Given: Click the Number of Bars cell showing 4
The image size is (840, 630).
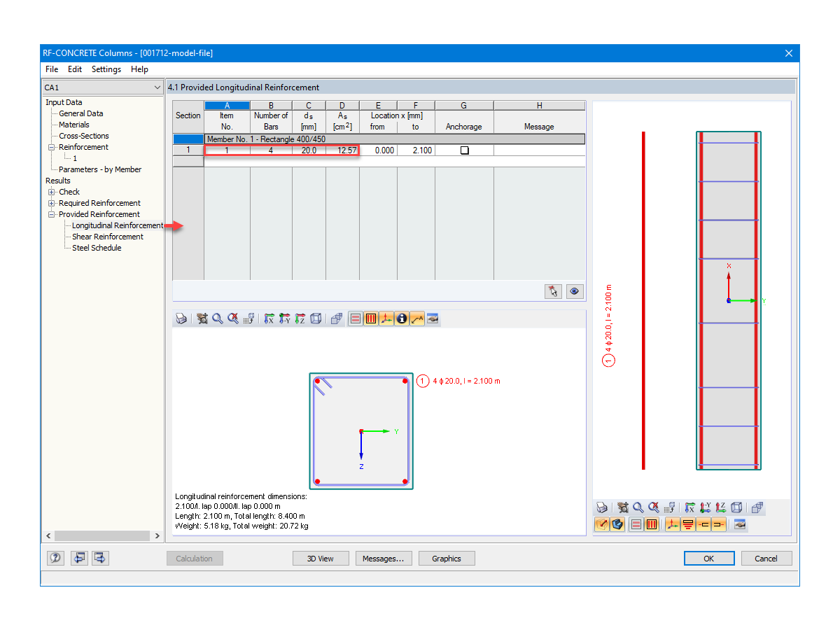Looking at the screenshot, I should pos(271,150).
